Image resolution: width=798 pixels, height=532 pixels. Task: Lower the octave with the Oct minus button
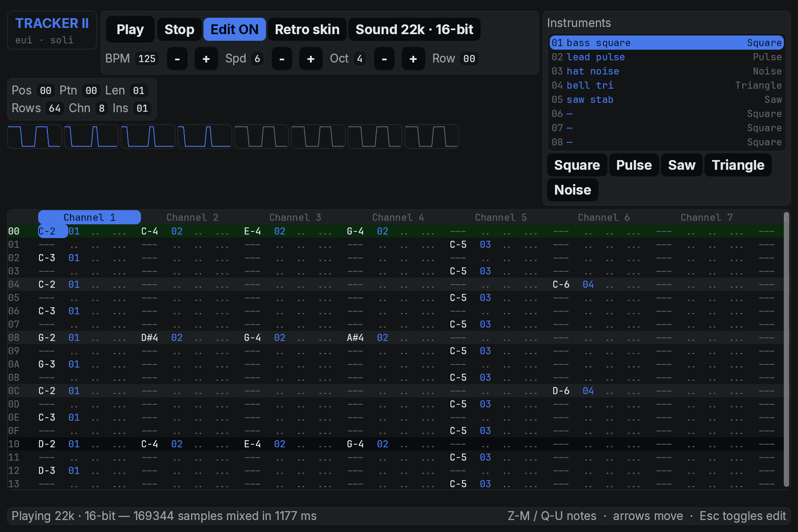384,59
